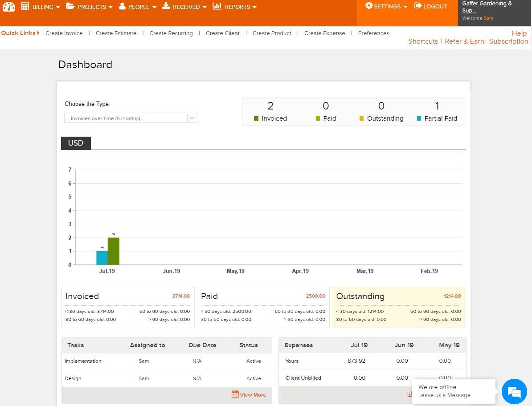Viewport: 532px width, 406px height.
Task: Click the People person icon
Action: click(122, 6)
